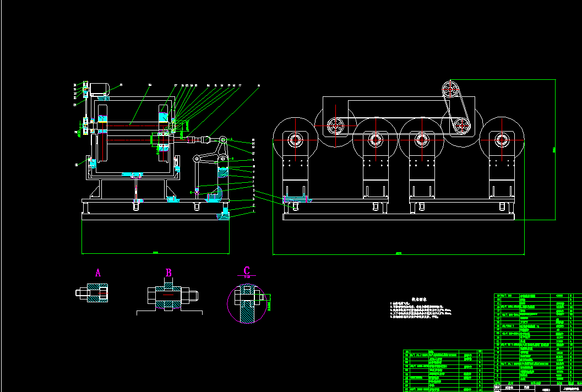Select the leftmost roller wheel in front view
This screenshot has width=582, height=392.
tap(296, 140)
